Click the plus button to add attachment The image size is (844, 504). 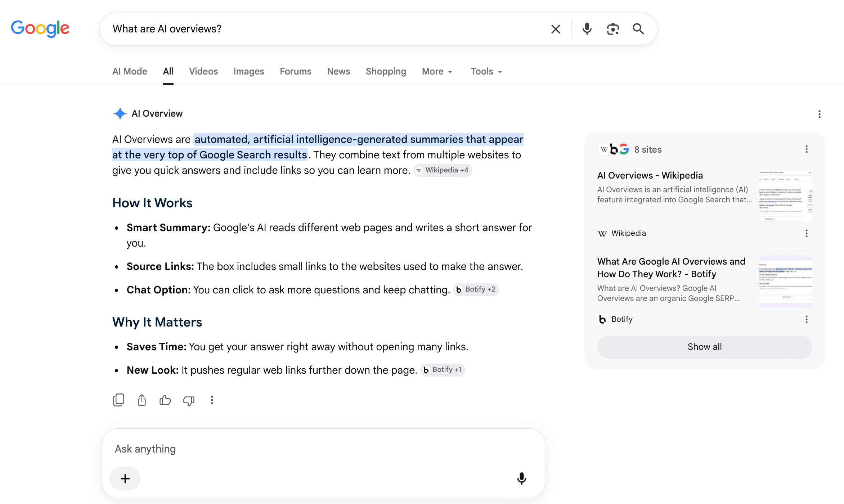(125, 478)
